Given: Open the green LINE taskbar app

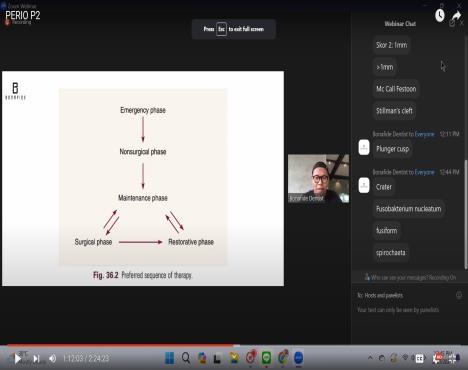Looking at the screenshot, I should click(x=266, y=358).
